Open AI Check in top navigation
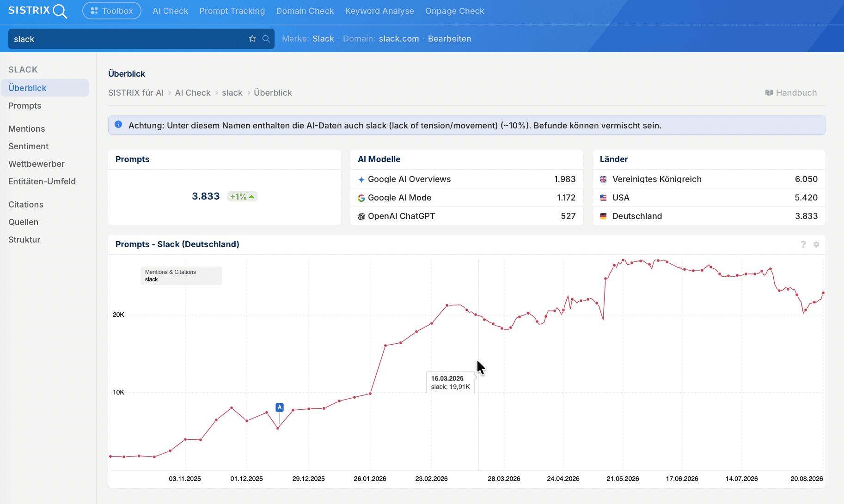The height and width of the screenshot is (504, 844). (171, 11)
